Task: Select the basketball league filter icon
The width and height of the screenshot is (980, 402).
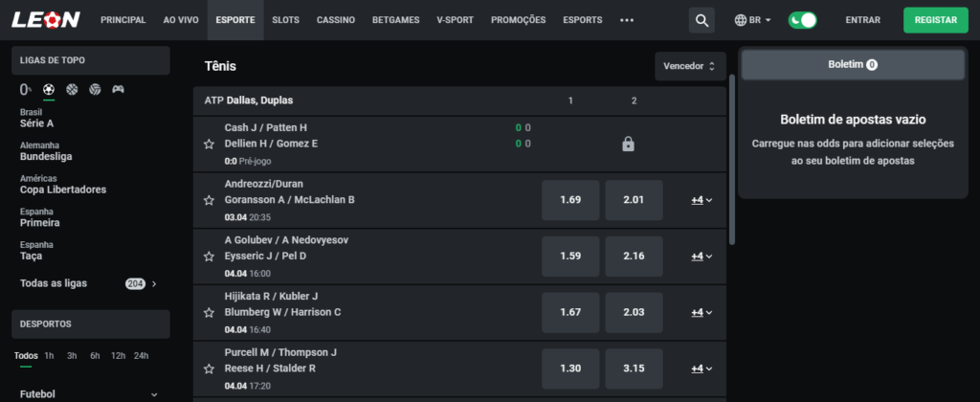Action: click(72, 90)
